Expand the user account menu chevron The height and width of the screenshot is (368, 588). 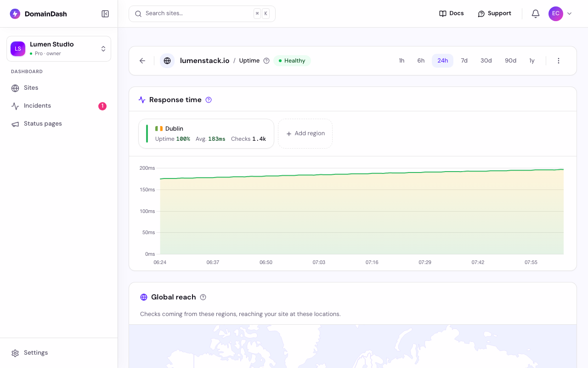(x=570, y=14)
